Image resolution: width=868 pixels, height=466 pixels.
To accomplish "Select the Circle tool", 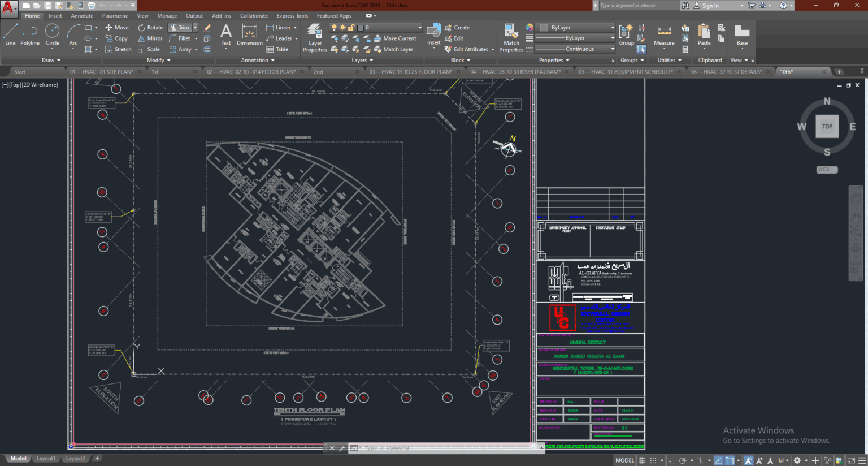I will [x=52, y=35].
